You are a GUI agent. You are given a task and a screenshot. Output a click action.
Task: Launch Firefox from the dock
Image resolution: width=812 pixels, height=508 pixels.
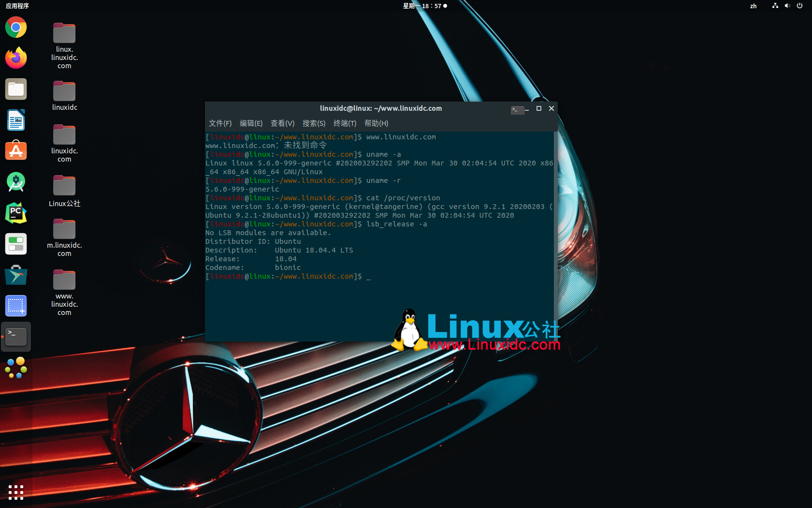pos(16,58)
